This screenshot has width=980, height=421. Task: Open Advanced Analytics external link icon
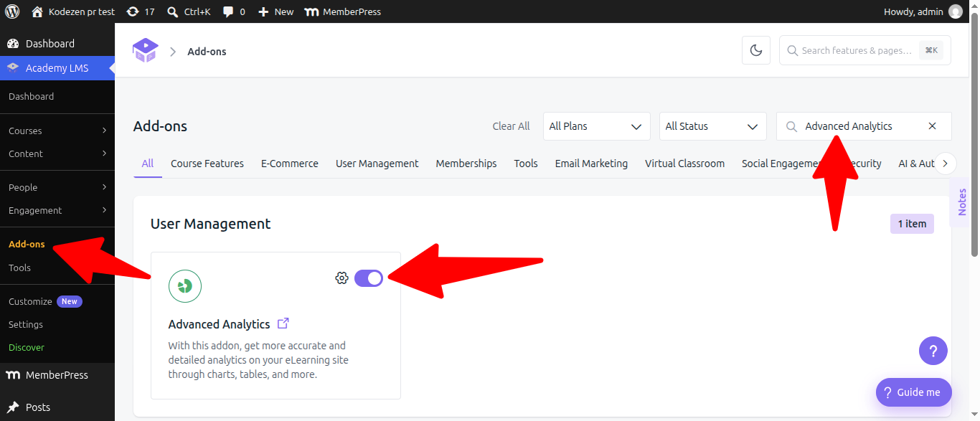click(x=283, y=323)
